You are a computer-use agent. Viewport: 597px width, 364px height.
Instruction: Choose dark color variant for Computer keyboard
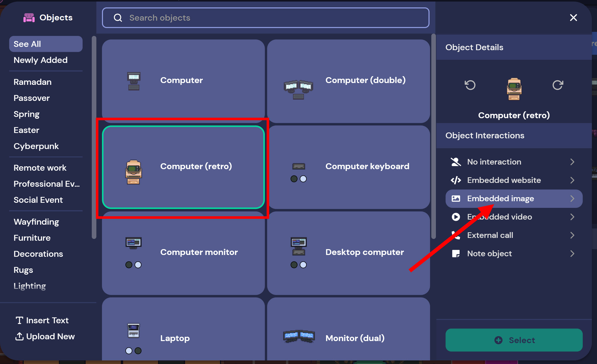[294, 179]
